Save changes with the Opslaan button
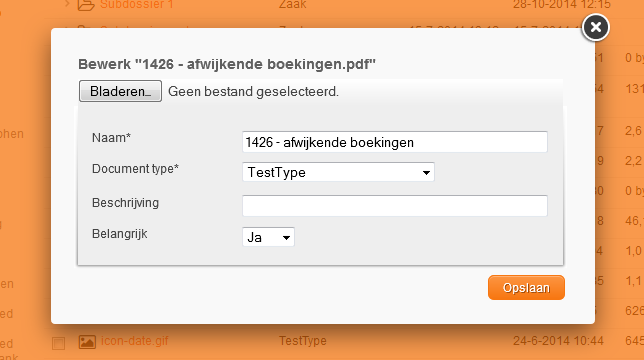This screenshot has height=360, width=644. 526,288
